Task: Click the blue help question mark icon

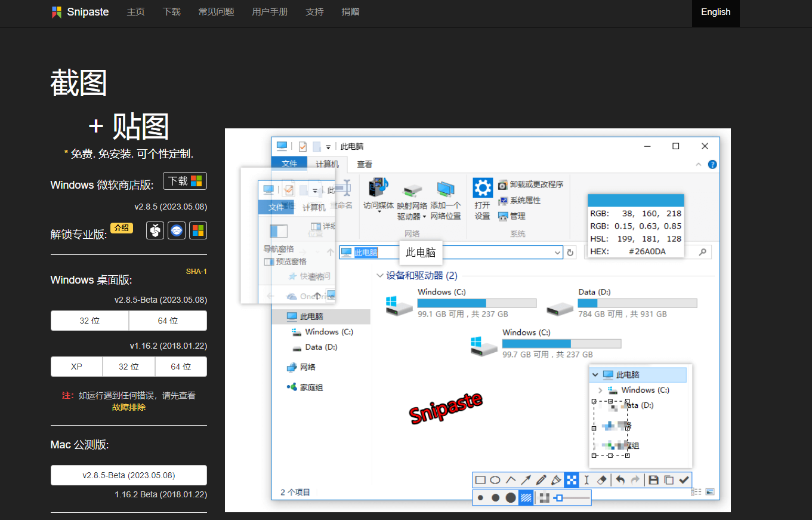Action: click(x=712, y=165)
